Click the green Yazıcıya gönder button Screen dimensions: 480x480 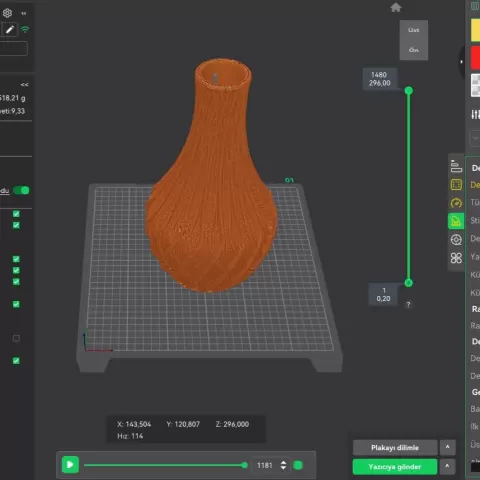(x=395, y=467)
